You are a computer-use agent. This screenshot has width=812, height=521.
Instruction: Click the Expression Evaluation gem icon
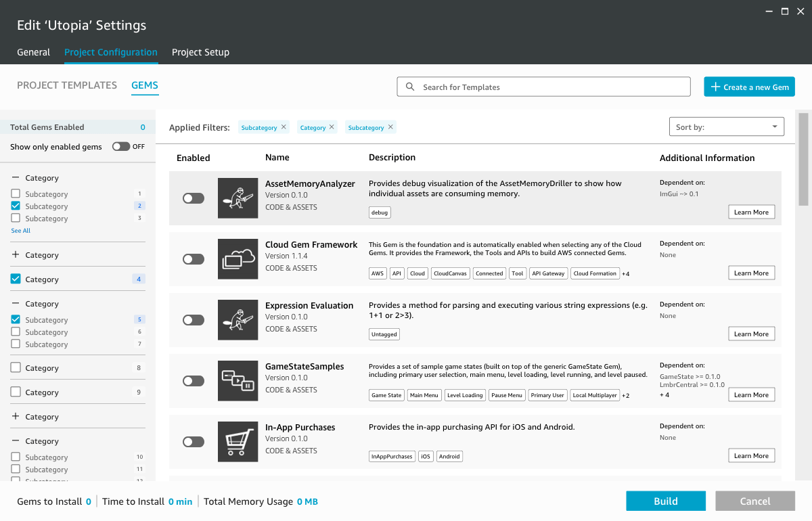[x=238, y=320]
